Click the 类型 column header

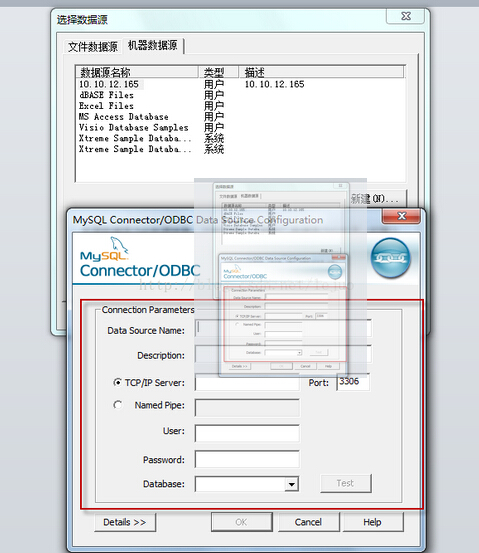click(218, 72)
